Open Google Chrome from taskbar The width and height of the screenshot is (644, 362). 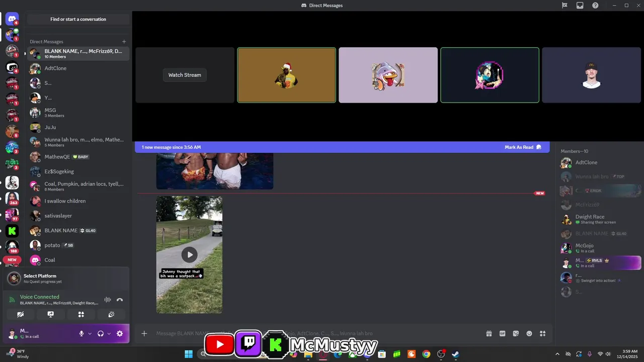[x=426, y=354]
